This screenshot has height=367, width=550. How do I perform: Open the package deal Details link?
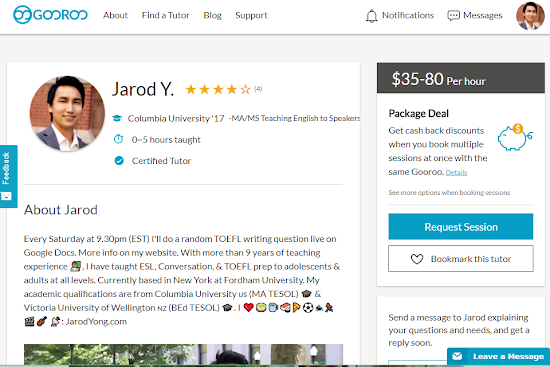(x=456, y=172)
